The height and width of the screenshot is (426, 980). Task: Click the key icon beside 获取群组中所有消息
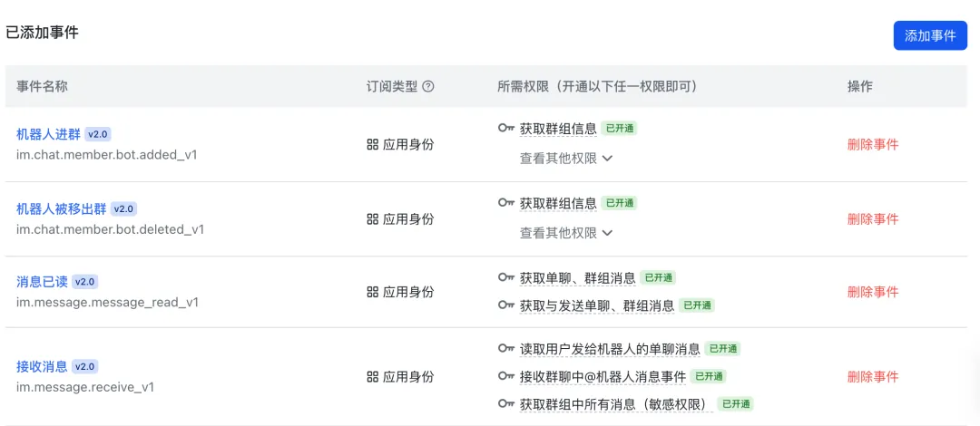[x=506, y=403]
